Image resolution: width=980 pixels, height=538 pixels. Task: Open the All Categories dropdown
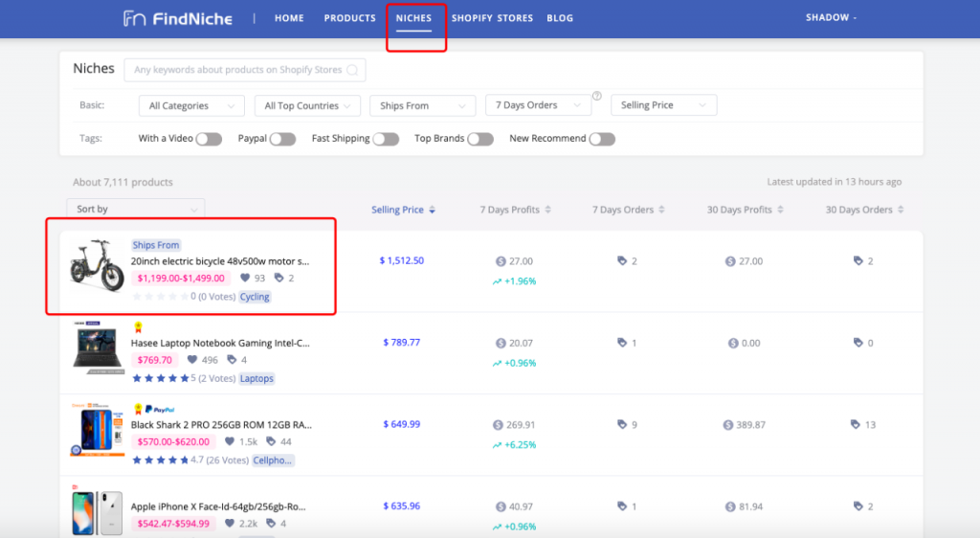tap(191, 105)
